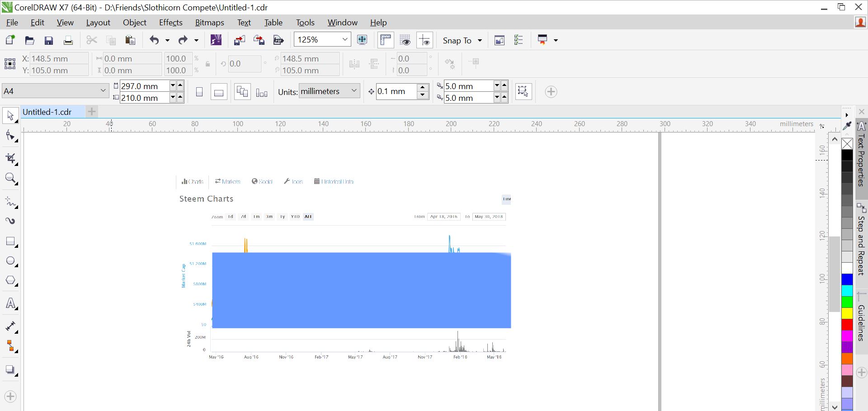Select the Ellipse tool
This screenshot has height=411, width=868.
click(10, 261)
